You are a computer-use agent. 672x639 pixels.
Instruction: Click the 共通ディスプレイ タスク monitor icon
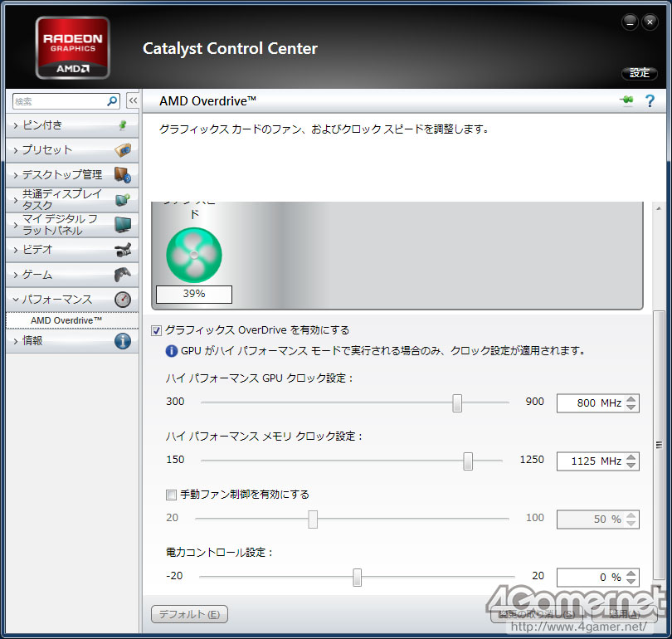pos(123,200)
